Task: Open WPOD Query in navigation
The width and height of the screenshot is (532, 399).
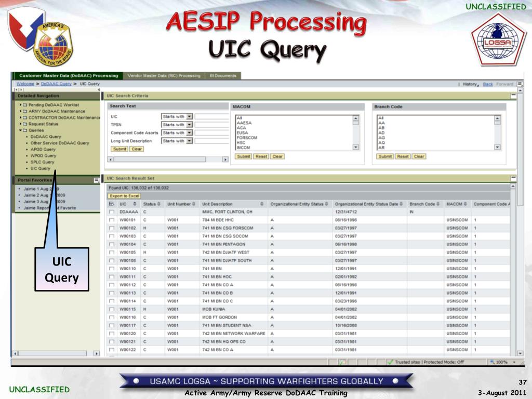Action: (44, 156)
